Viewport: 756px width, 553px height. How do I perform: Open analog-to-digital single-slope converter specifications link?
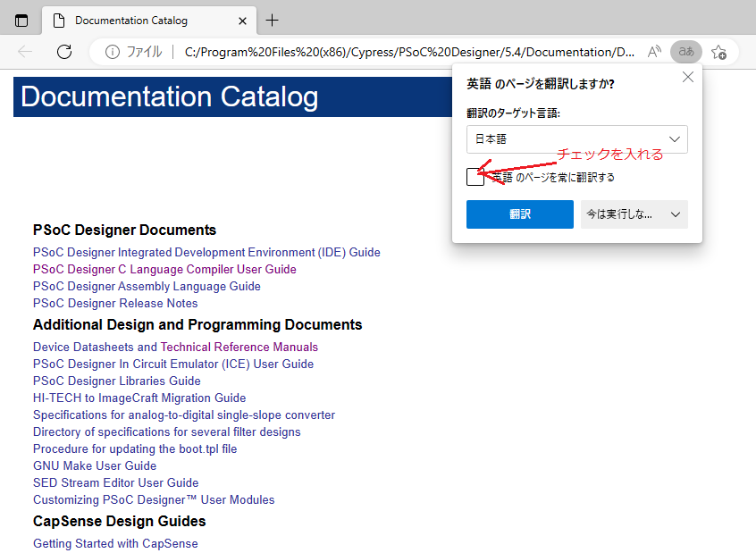click(184, 415)
